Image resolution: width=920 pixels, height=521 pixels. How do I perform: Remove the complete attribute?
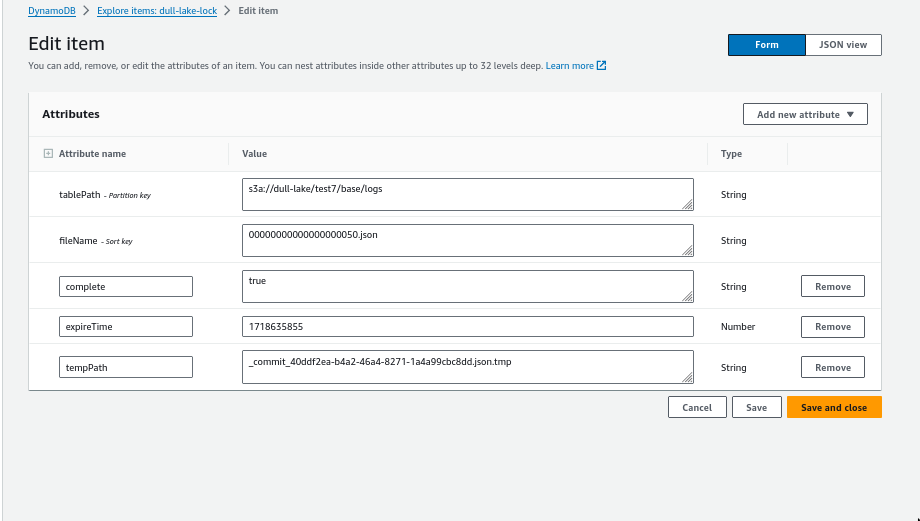(832, 287)
